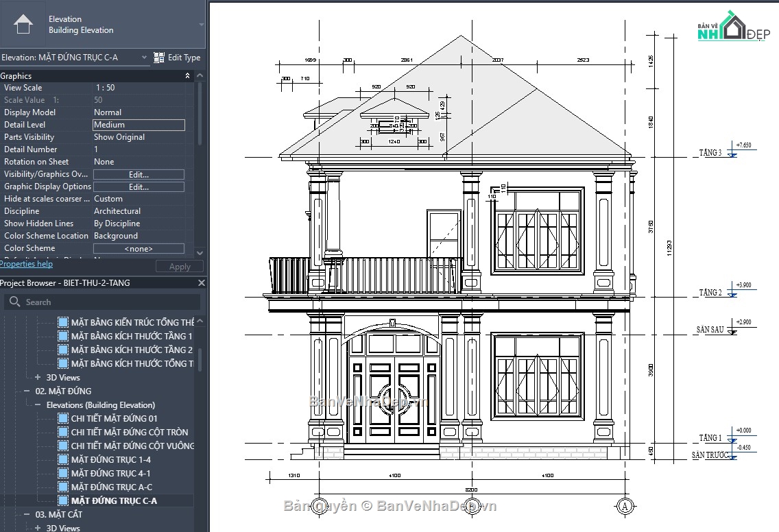Click the TẦNG 1 level label

[x=710, y=437]
